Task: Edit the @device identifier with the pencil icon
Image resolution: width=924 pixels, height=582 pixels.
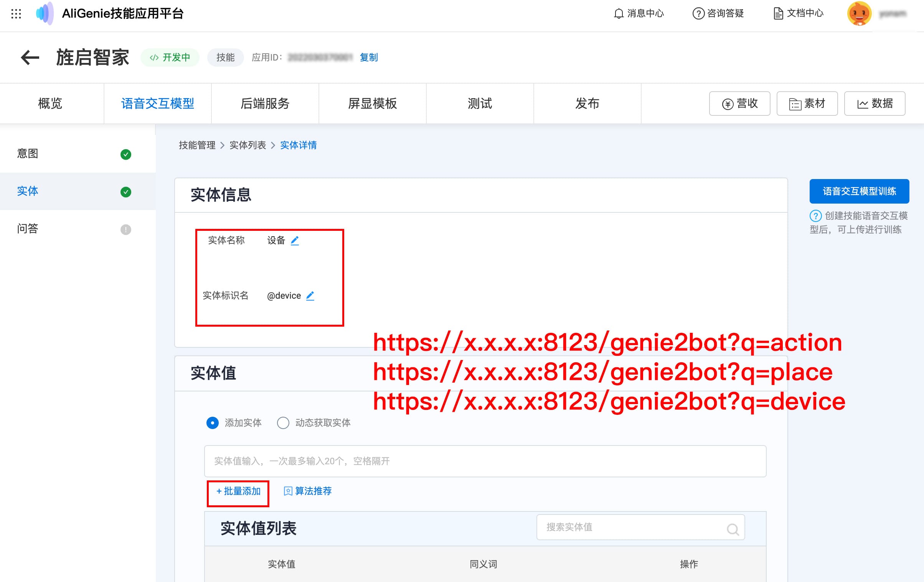Action: [310, 296]
